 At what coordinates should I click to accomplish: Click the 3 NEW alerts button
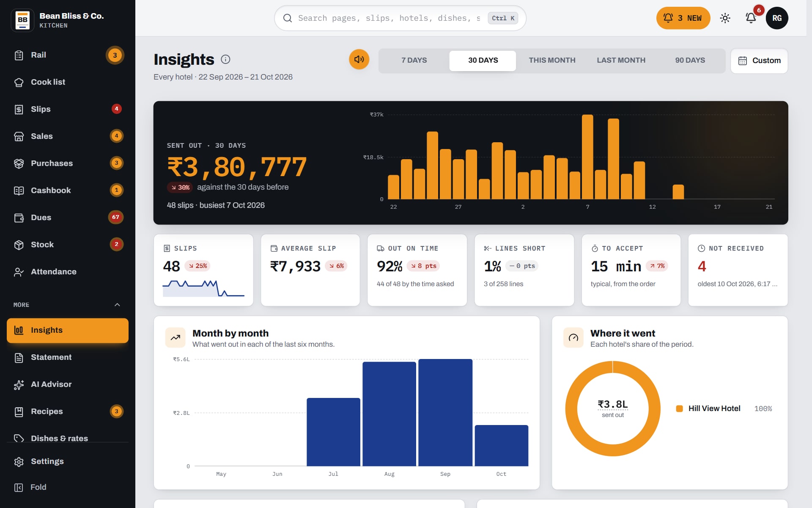click(x=683, y=18)
